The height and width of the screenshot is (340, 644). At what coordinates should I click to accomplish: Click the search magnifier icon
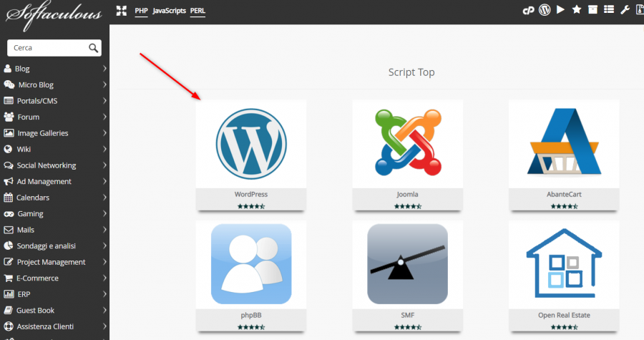93,48
